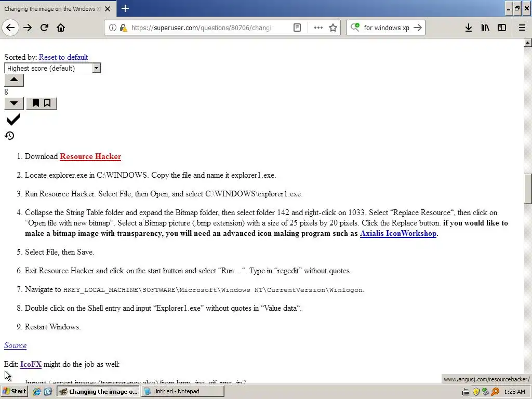The image size is (532, 399).
Task: Open the Axialis IconWorkshop link
Action: 398,233
